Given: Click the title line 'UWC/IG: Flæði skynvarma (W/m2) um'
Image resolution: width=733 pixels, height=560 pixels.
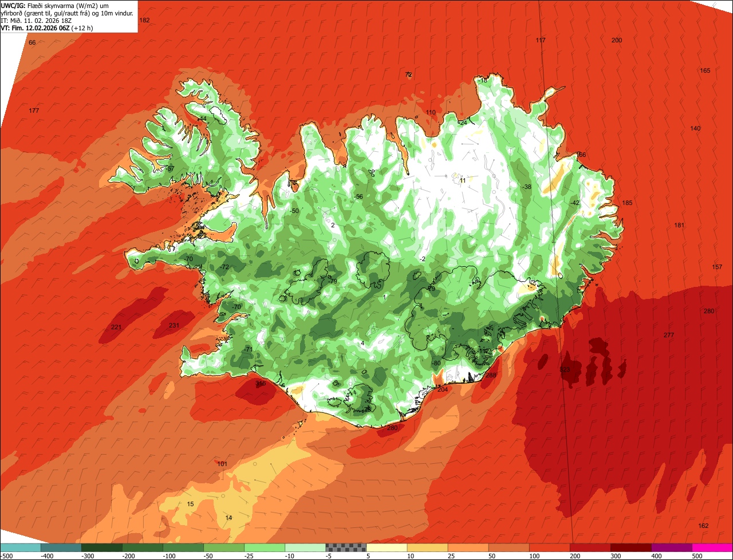Looking at the screenshot, I should [x=56, y=5].
